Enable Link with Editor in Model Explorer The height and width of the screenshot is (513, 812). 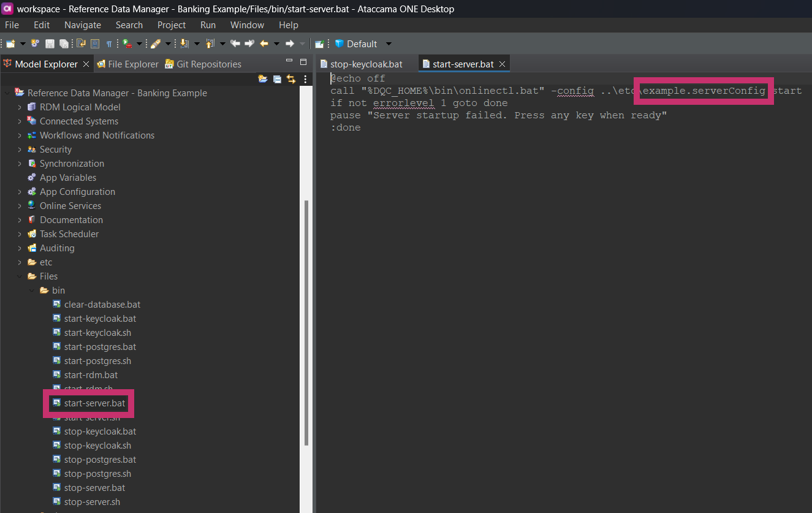pyautogui.click(x=291, y=79)
